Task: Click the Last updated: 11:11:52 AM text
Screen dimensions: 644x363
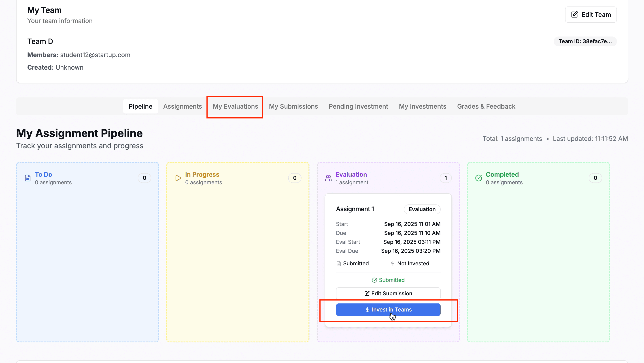Action: pyautogui.click(x=590, y=139)
